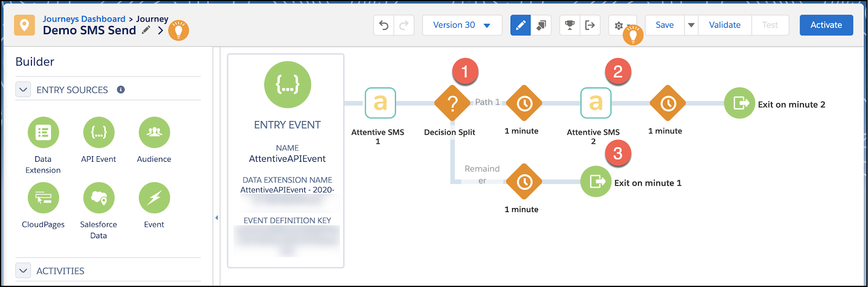Collapse the Activities section
Viewport: 868px width, 287px height.
tap(23, 270)
